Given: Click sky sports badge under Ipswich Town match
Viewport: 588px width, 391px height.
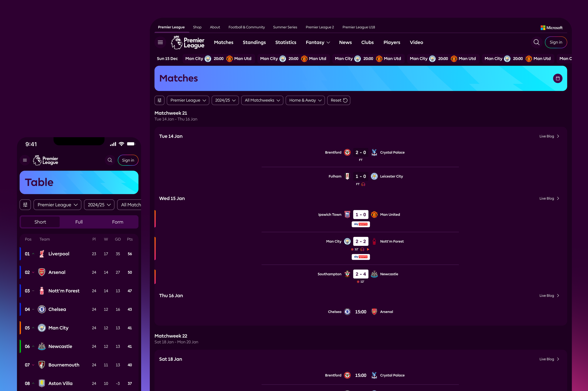Looking at the screenshot, I should [361, 224].
